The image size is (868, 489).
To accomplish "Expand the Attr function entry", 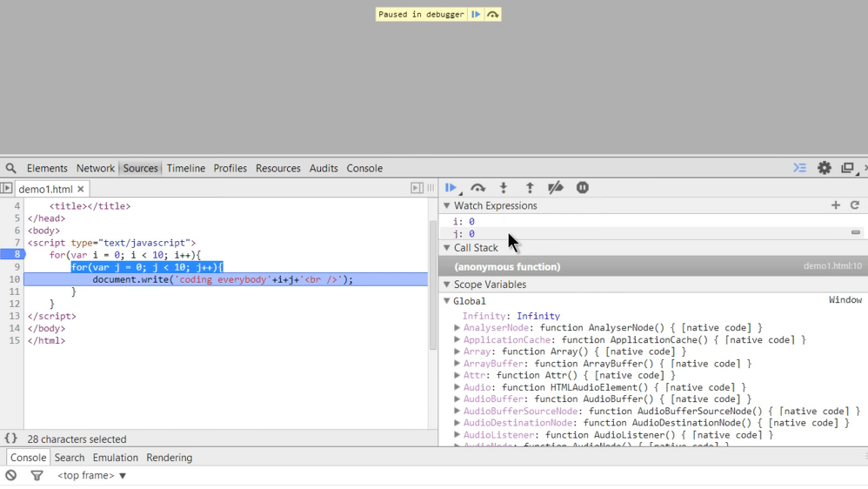I will (x=457, y=375).
